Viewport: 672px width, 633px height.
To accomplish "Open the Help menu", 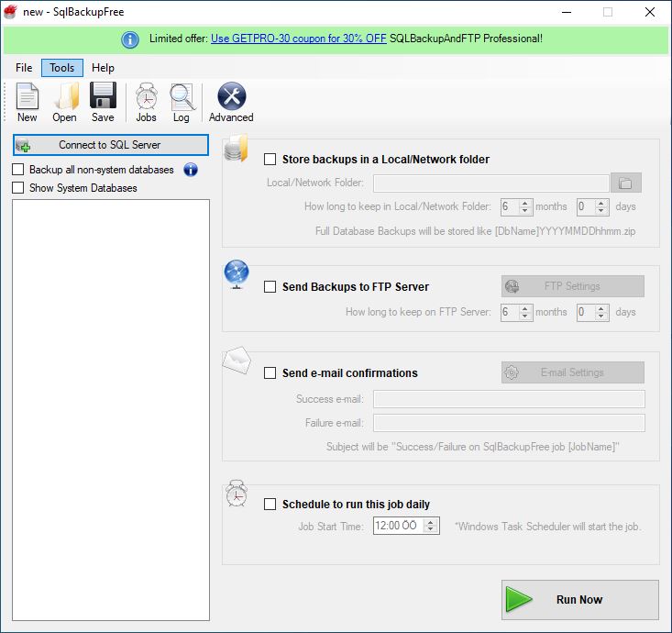I will tap(103, 68).
